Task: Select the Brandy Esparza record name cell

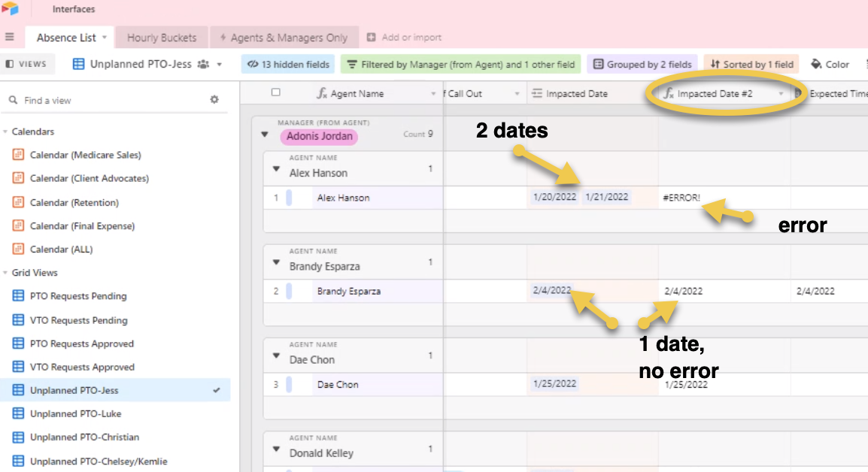Action: 378,291
